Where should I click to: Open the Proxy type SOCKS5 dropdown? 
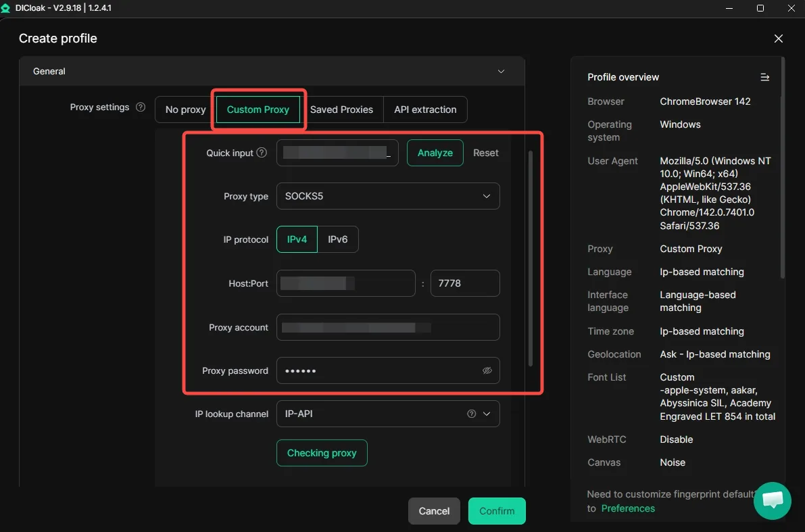[387, 196]
